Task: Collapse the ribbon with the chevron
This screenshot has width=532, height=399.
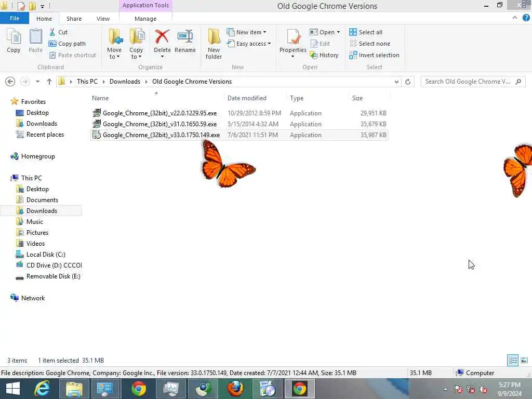Action: (x=515, y=18)
